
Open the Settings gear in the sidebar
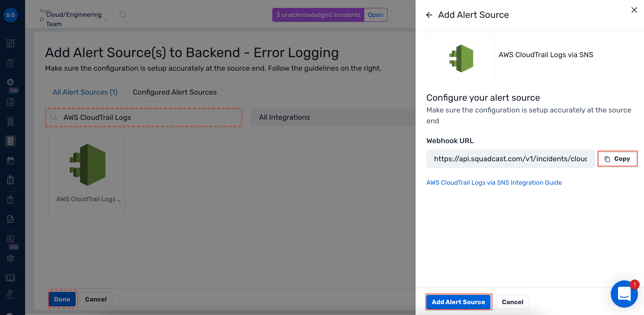(x=10, y=258)
